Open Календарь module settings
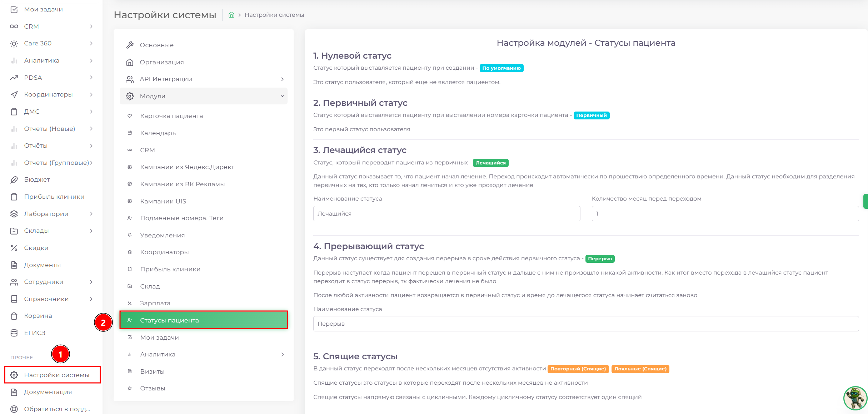Screen dimensions: 868x414 tap(204, 133)
